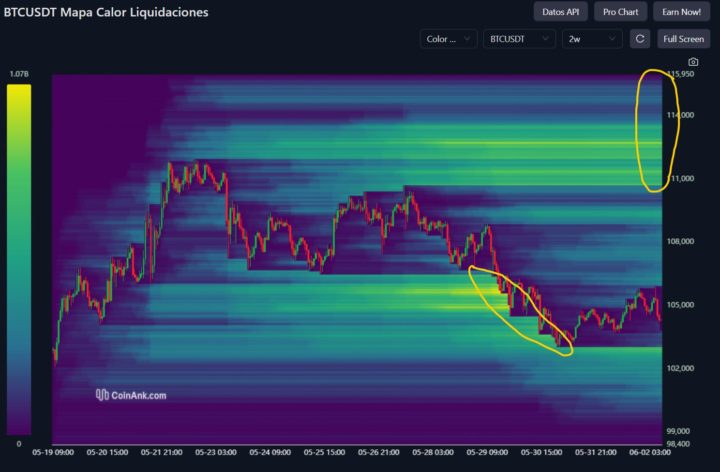Click the 99,000 price axis label

678,431
